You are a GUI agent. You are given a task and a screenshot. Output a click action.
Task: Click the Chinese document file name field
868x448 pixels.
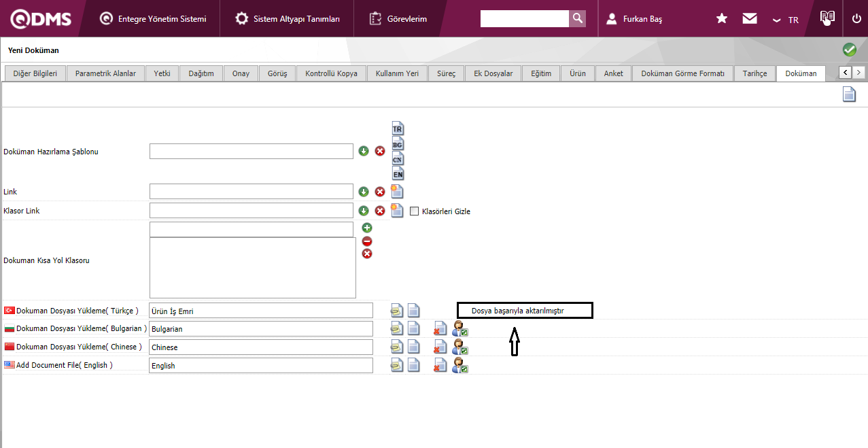pyautogui.click(x=261, y=347)
